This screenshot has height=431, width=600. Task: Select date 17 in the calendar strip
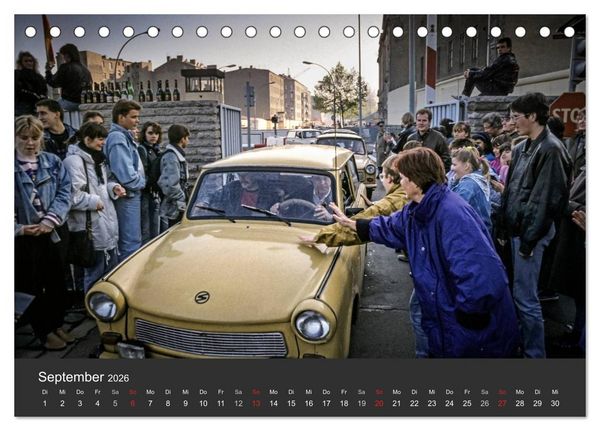click(x=326, y=403)
